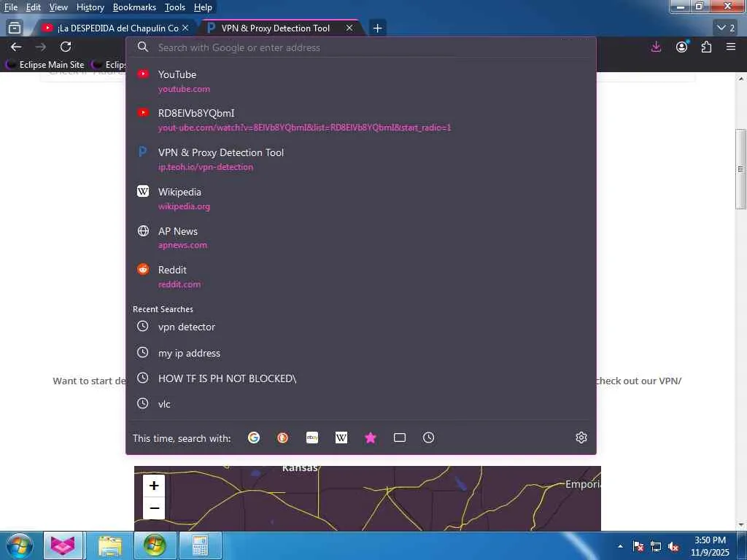Open the Edit menu
Viewport: 747px width, 560px height.
(x=33, y=7)
